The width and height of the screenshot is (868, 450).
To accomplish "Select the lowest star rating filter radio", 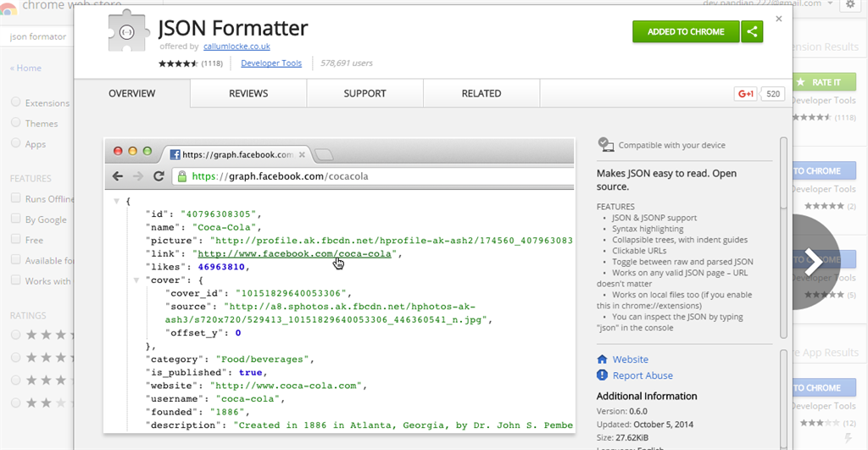I will click(x=15, y=403).
